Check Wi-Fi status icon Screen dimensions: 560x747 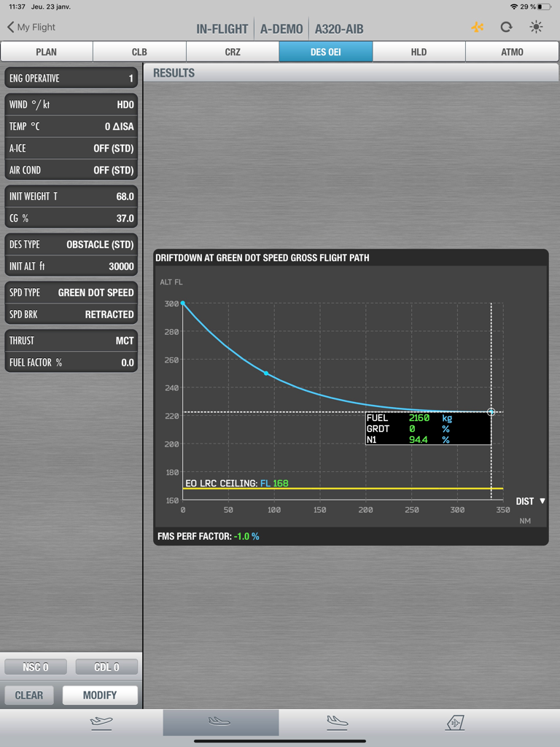point(514,7)
